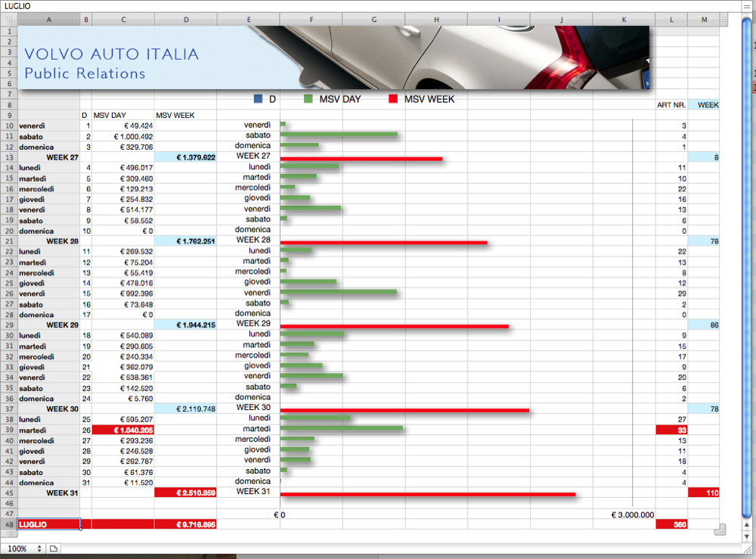Click the scroll down arrow in vertical scrollbar
This screenshot has width=756, height=559.
(x=748, y=536)
